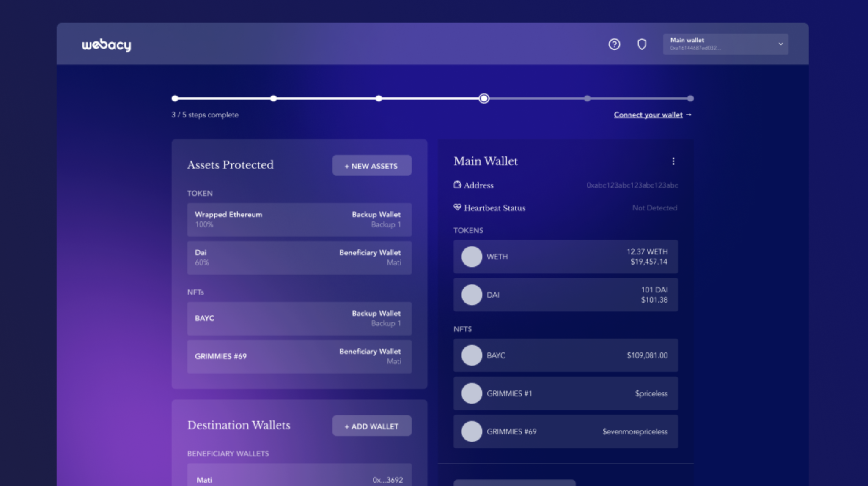Click the DAI token avatar circle
This screenshot has height=486, width=868.
pyautogui.click(x=472, y=295)
